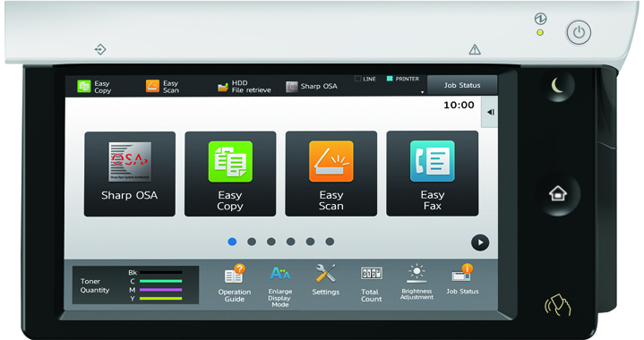Click the small dropdown arrow below PRINTER

pos(422,93)
